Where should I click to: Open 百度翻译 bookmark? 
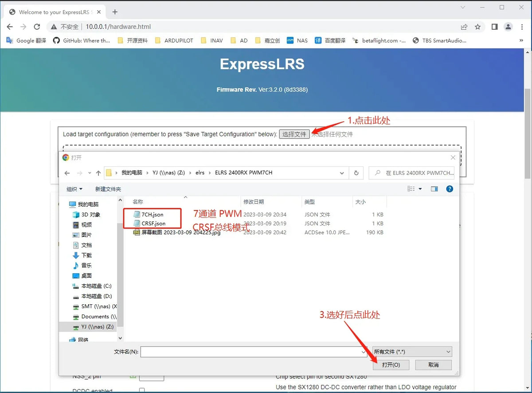(330, 40)
